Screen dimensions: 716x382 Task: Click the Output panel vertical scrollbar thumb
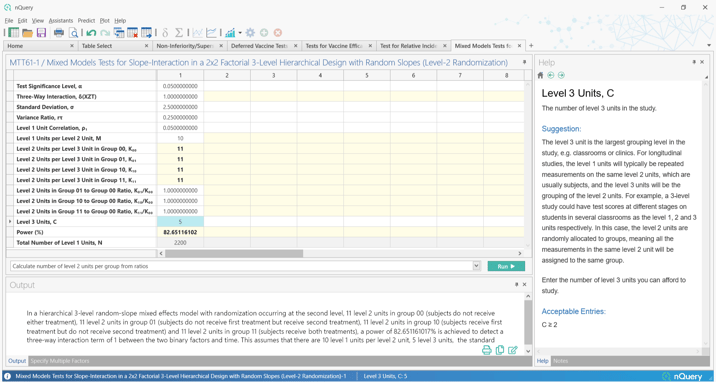528,322
